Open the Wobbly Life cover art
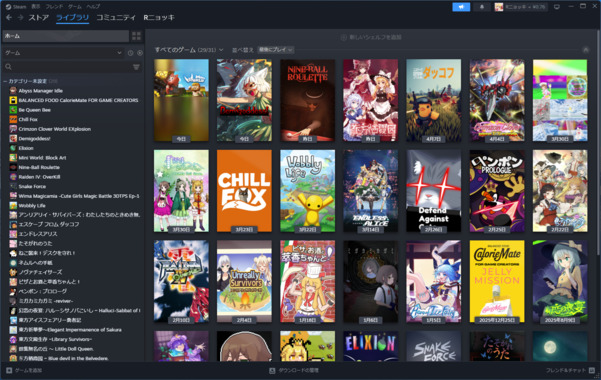 307,191
